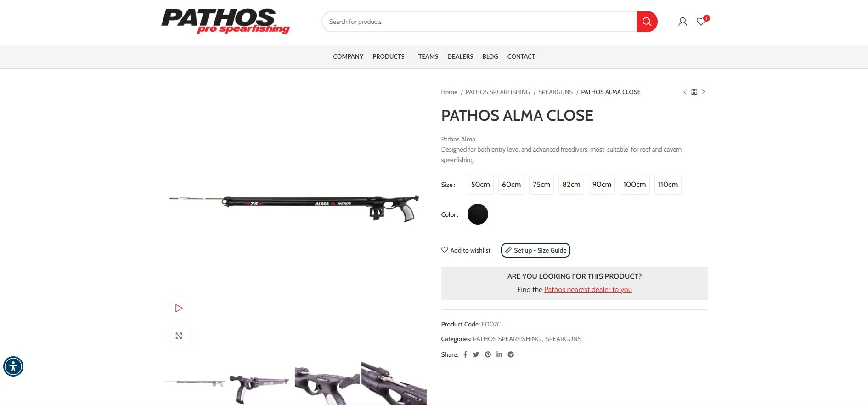Open the TEAMS menu item
868x405 pixels.
point(428,56)
